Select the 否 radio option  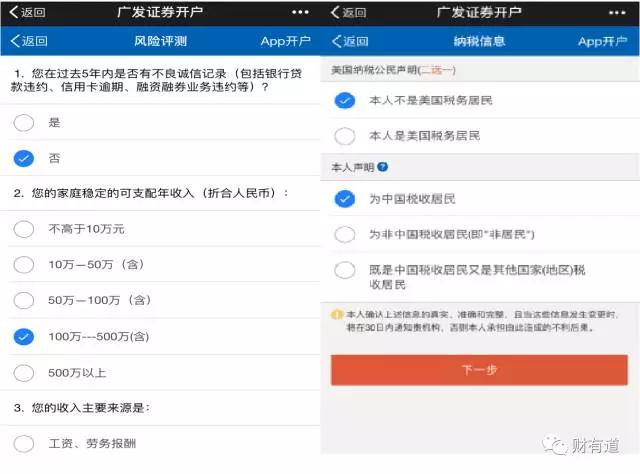click(24, 158)
